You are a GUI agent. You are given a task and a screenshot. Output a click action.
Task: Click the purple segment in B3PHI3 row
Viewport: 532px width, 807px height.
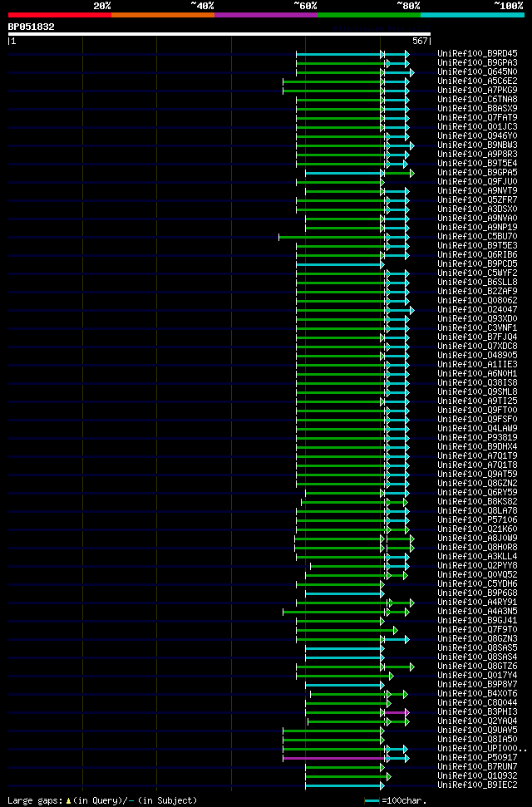click(x=396, y=713)
